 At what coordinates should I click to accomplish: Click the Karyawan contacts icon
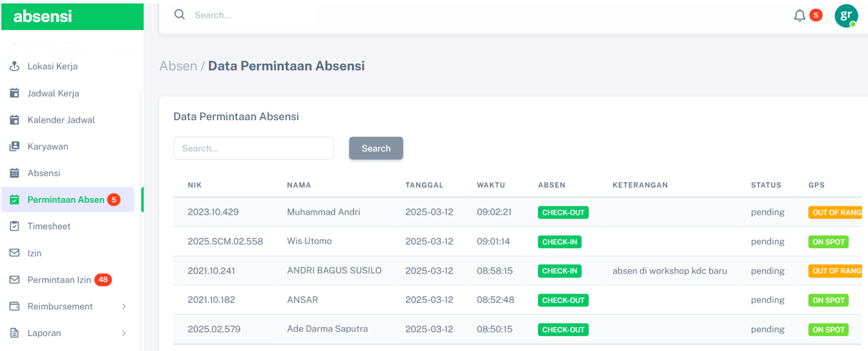[x=14, y=147]
